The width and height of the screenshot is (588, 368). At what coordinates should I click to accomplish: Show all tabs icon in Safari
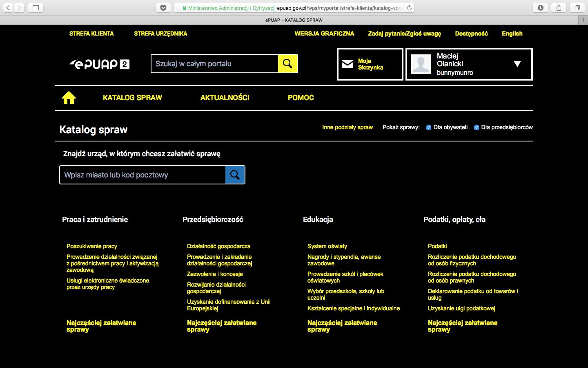pyautogui.click(x=577, y=8)
